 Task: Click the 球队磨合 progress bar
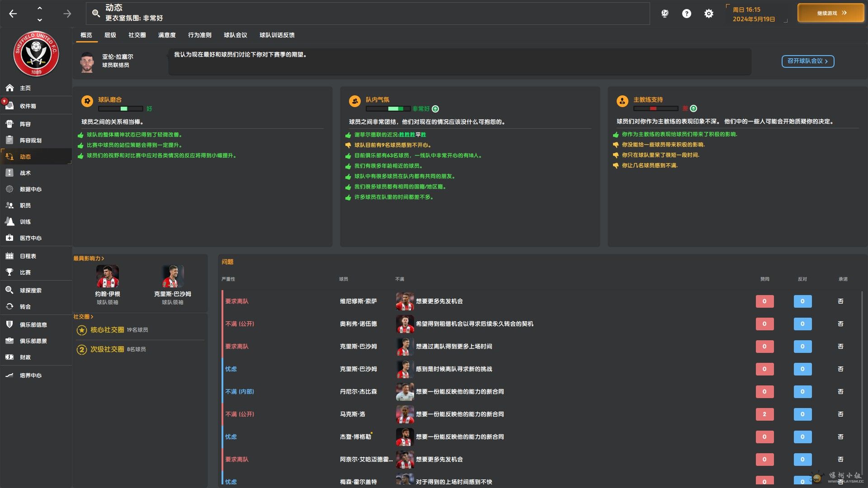coord(121,109)
